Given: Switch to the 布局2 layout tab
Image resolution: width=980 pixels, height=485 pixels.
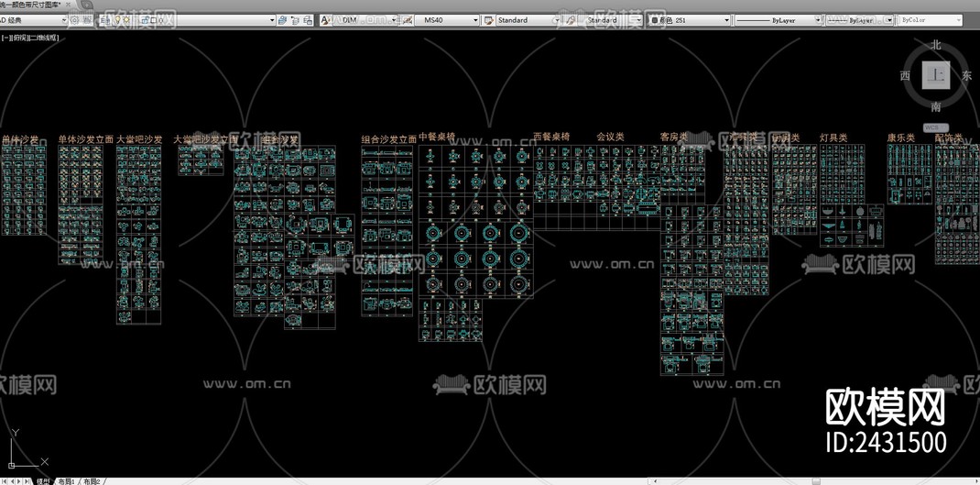Looking at the screenshot, I should pyautogui.click(x=92, y=481).
